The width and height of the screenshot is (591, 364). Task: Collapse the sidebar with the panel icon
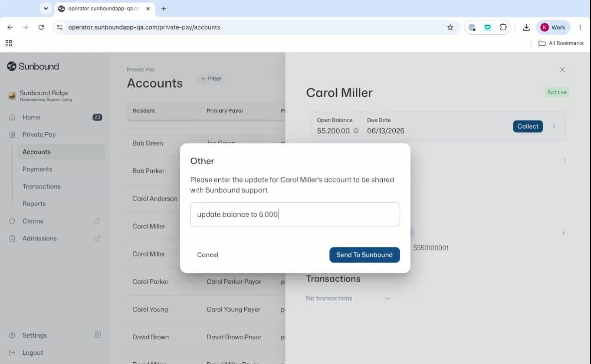click(98, 335)
